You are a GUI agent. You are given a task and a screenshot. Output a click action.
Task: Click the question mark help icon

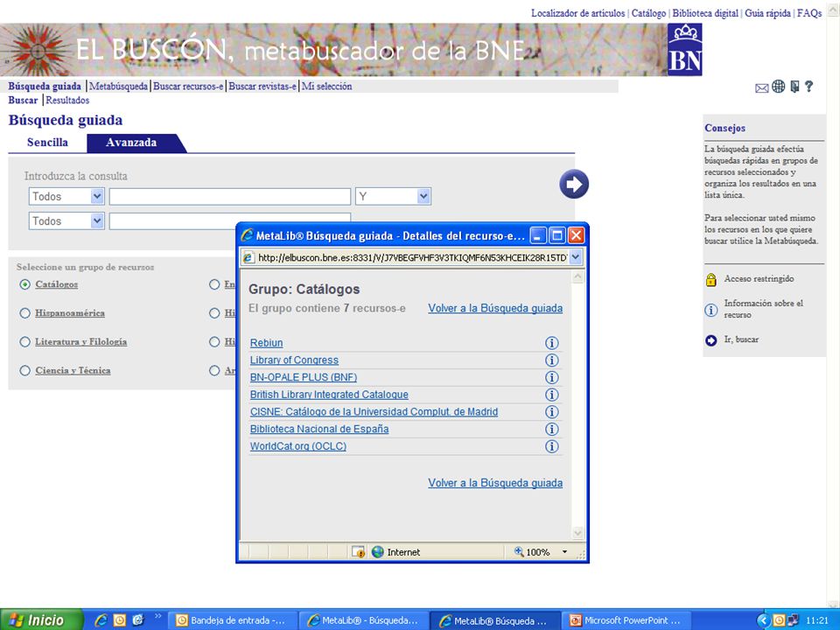click(808, 87)
